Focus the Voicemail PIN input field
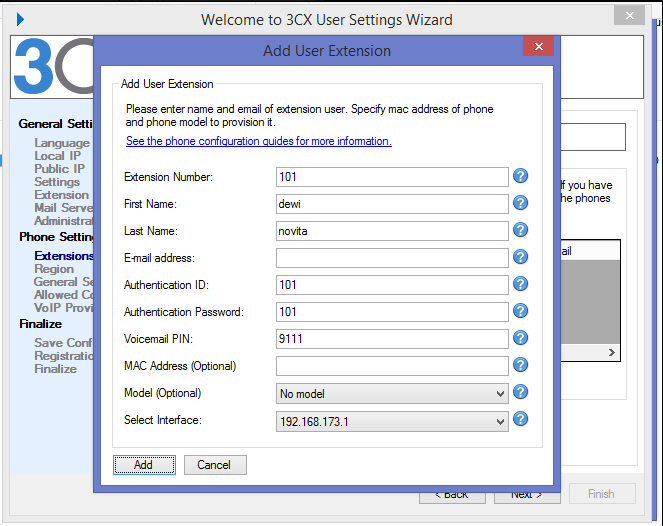Screen dimensions: 663x526 [x=392, y=339]
